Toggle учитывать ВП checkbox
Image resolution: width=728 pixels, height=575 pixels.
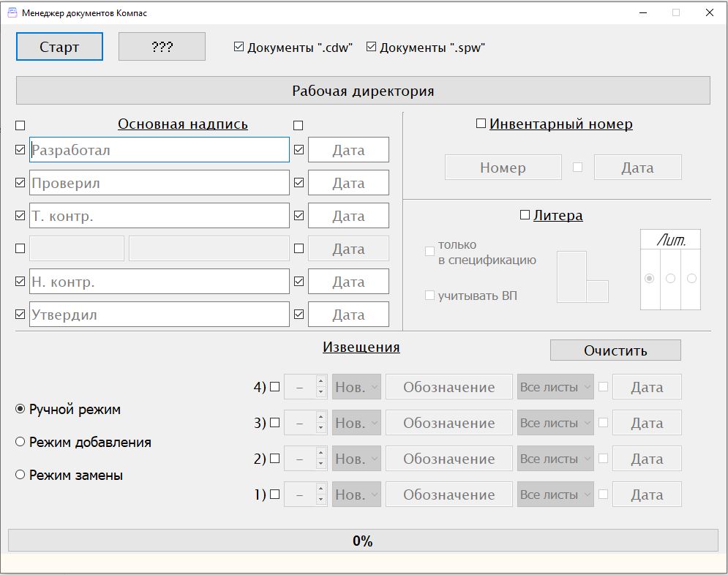pyautogui.click(x=430, y=295)
